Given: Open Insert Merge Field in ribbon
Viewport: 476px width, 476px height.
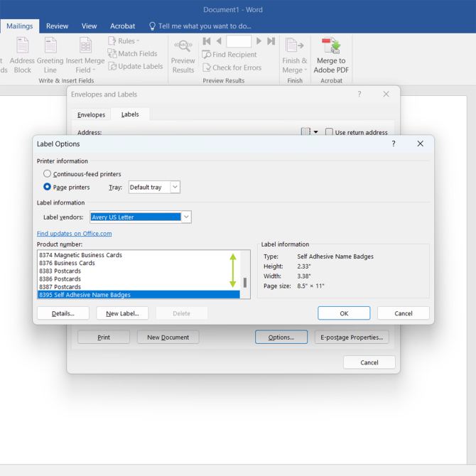Looking at the screenshot, I should pos(85,55).
